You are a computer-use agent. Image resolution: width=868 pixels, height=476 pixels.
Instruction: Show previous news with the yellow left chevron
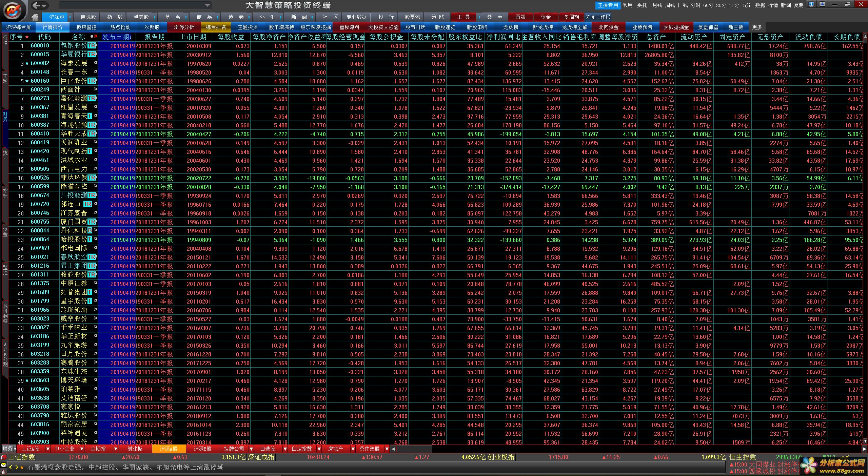pyautogui.click(x=11, y=468)
